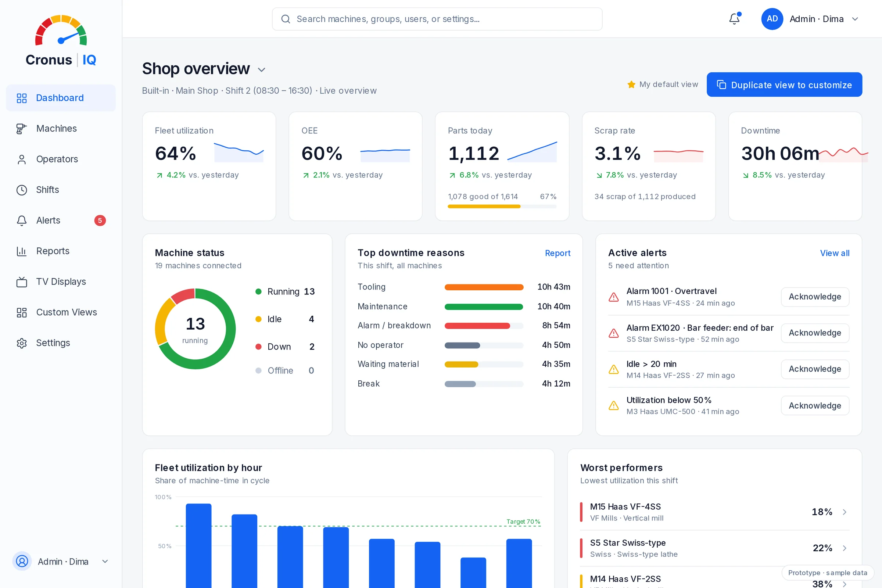The width and height of the screenshot is (882, 588).
Task: Acknowledge the Idle > 20 min alert
Action: click(815, 369)
